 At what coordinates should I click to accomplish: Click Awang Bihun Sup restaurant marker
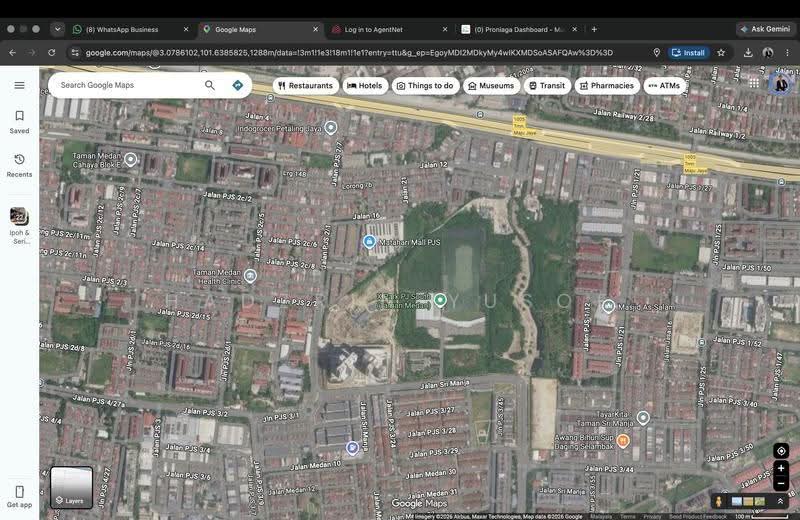click(622, 440)
